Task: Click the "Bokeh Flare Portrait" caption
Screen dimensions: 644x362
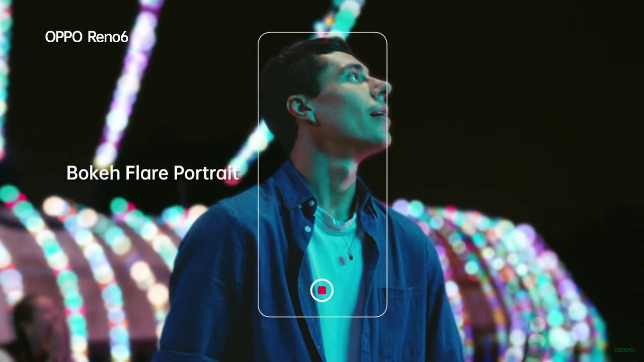Action: click(152, 173)
